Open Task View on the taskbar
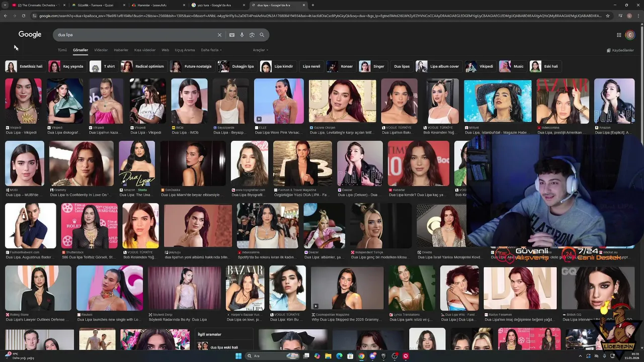 click(306, 356)
